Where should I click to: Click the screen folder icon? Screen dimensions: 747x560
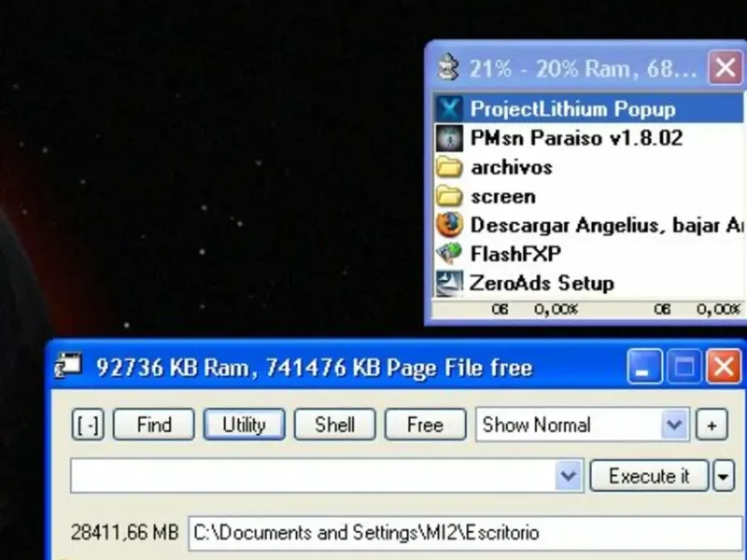point(449,196)
